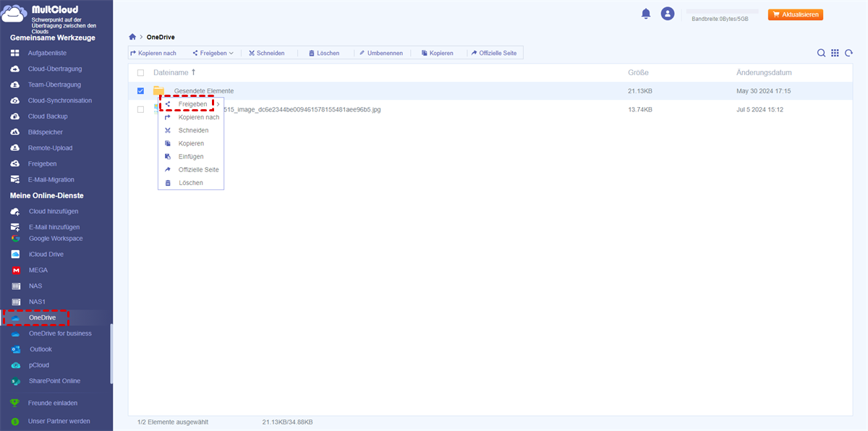Click Umbenennen in toolbar
Screen dimensions: 868x431
coord(380,53)
